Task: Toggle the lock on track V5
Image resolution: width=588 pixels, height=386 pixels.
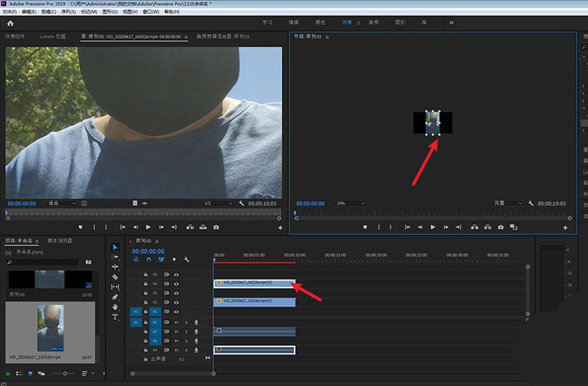Action: pos(146,274)
